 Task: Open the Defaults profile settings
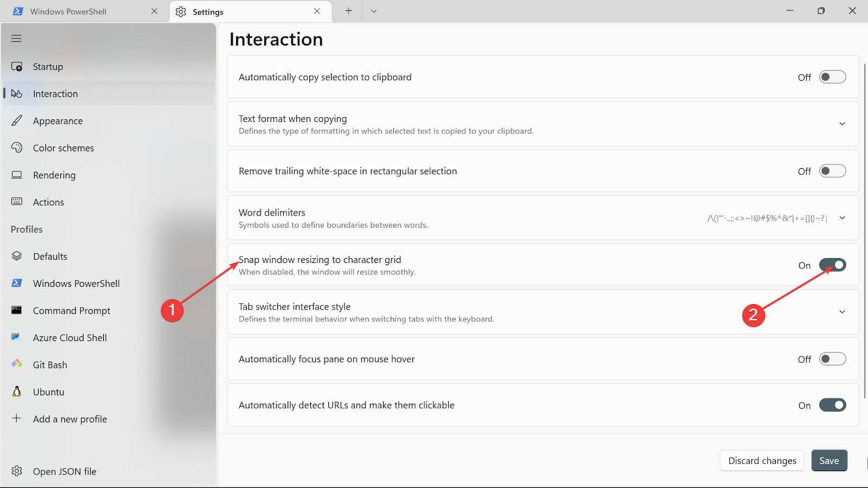point(108,256)
